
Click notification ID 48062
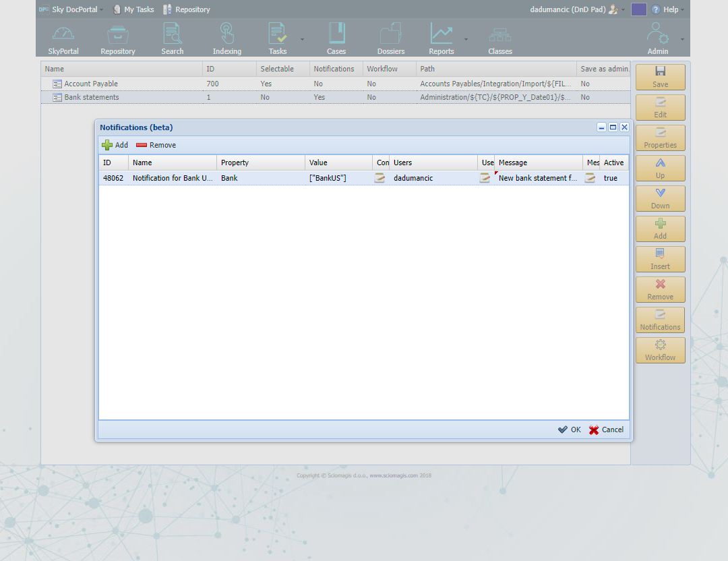pos(113,178)
